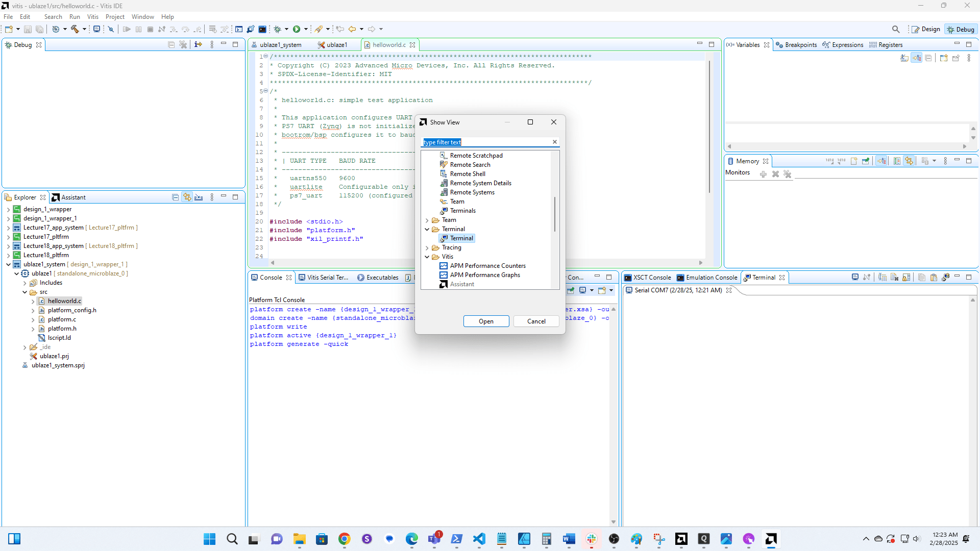The width and height of the screenshot is (980, 551).
Task: Open Vitis IDE icon in Windows taskbar
Action: tap(771, 539)
